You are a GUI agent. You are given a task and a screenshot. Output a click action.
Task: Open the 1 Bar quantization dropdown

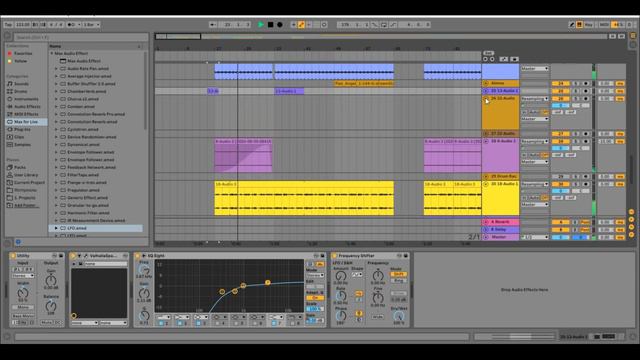tap(91, 24)
